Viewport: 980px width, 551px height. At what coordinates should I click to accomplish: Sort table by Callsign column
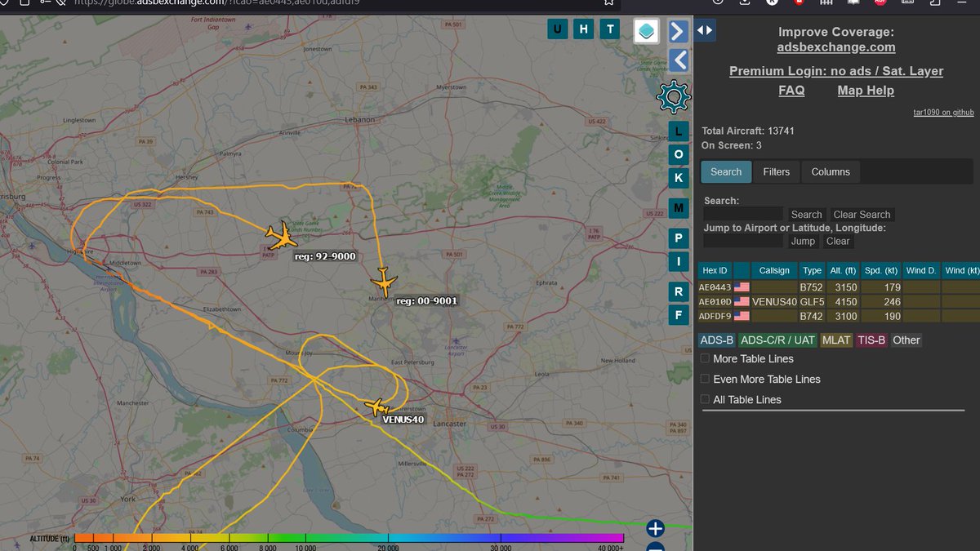774,270
